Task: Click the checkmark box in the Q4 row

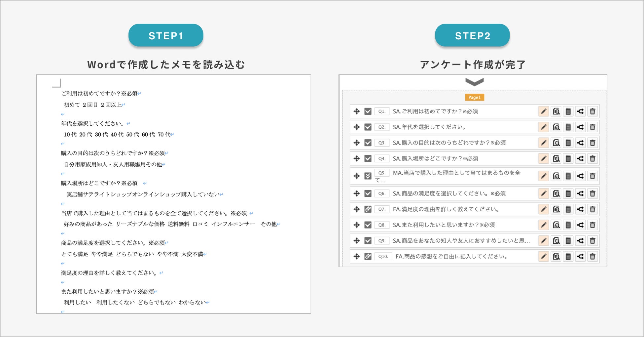Action: point(368,158)
